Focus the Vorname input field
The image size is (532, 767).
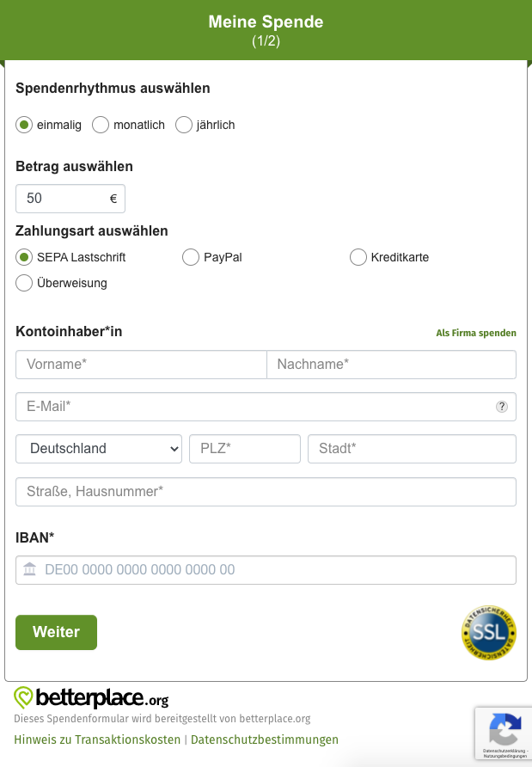(x=141, y=365)
